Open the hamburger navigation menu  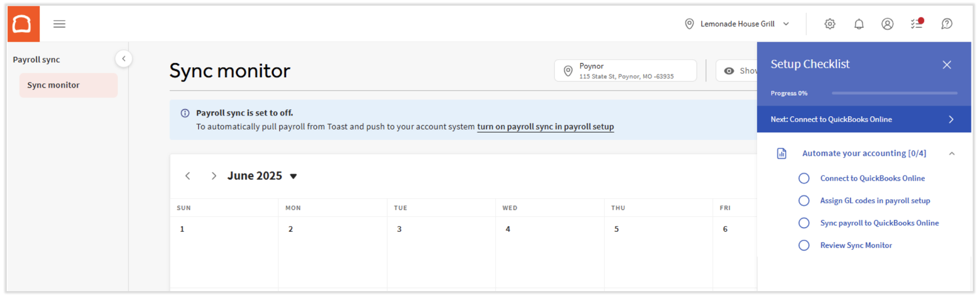(x=59, y=24)
